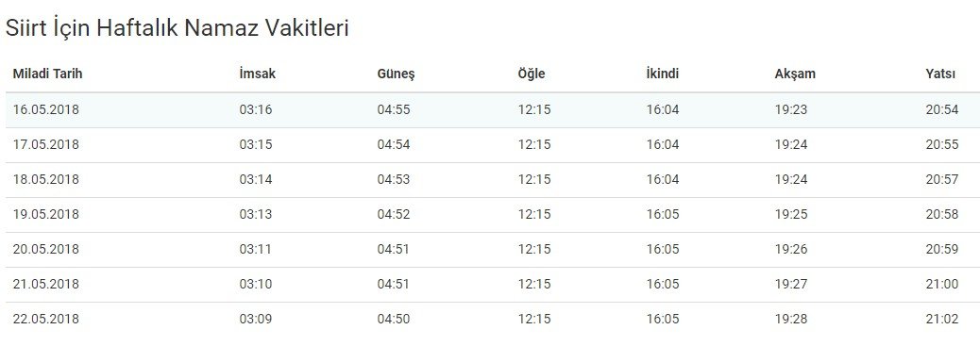Click the Yatsı column header

pyautogui.click(x=940, y=74)
